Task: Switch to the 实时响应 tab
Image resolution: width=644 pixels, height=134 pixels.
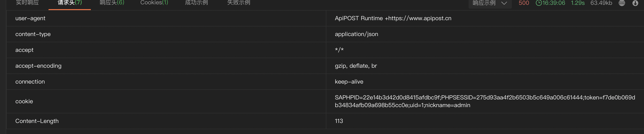Action: [x=27, y=3]
